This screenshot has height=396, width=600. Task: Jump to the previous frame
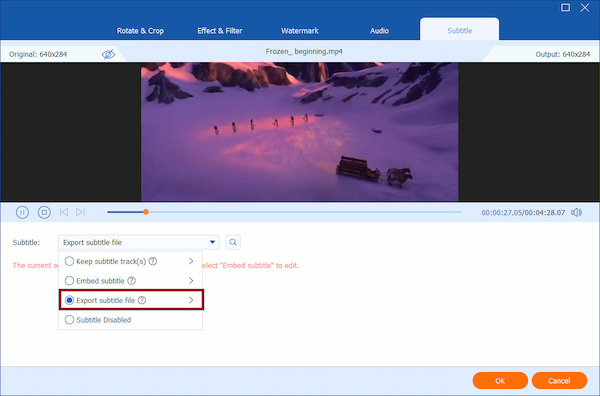click(x=64, y=212)
